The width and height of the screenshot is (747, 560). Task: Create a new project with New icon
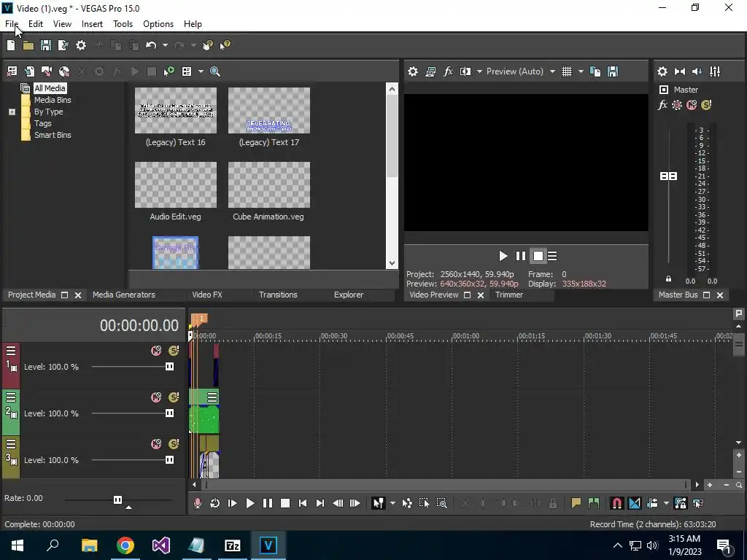point(11,45)
